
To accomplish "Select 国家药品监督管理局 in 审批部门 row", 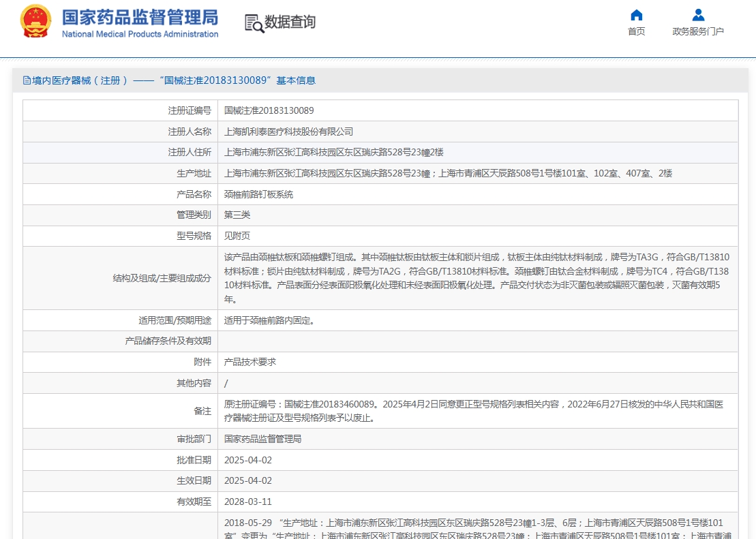I will (x=262, y=439).
